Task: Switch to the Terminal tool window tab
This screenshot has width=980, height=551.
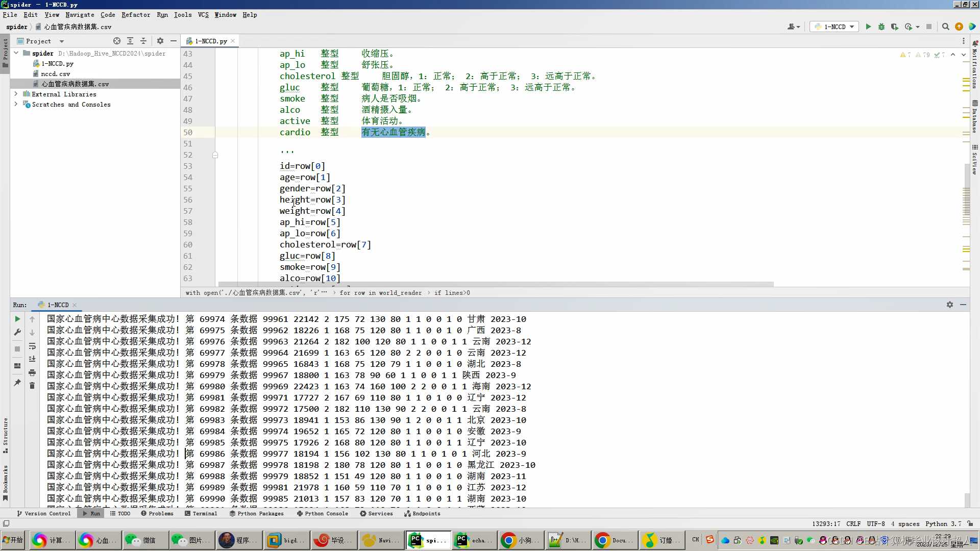Action: (201, 513)
